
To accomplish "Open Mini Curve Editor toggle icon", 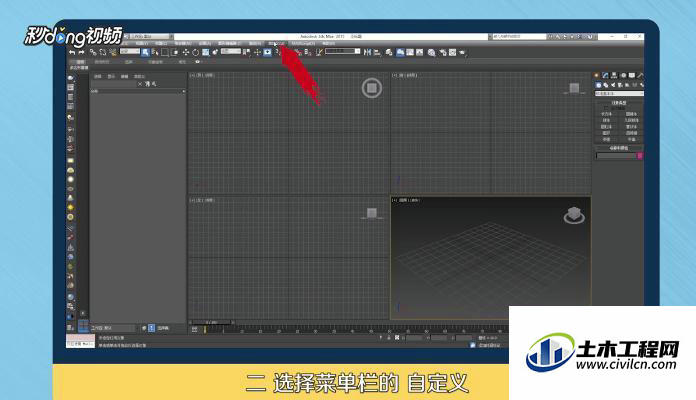I will click(194, 329).
